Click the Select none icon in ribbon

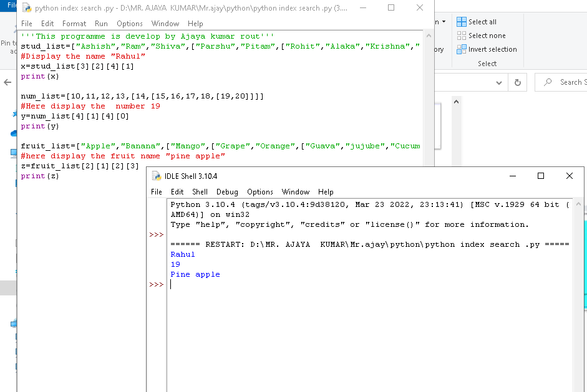pos(462,36)
